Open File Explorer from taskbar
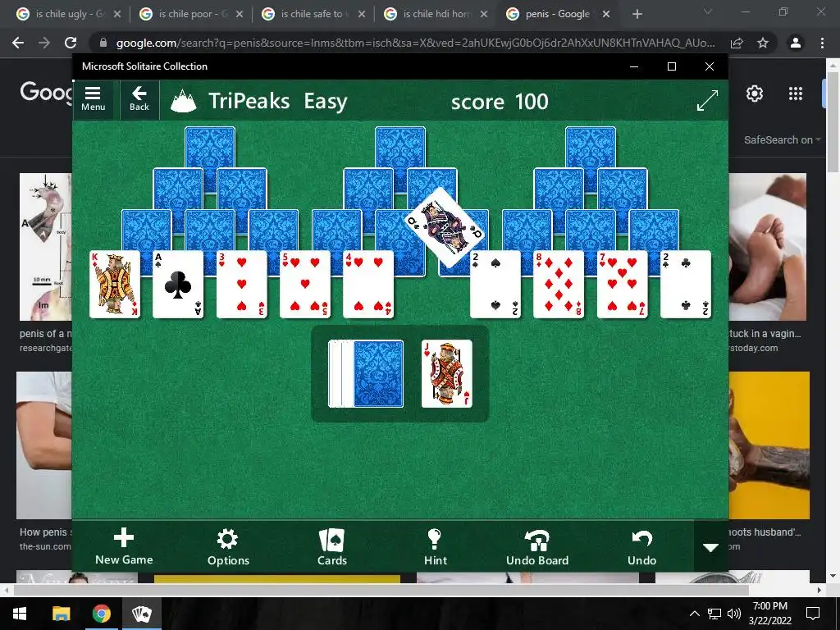This screenshot has height=630, width=840. click(61, 614)
